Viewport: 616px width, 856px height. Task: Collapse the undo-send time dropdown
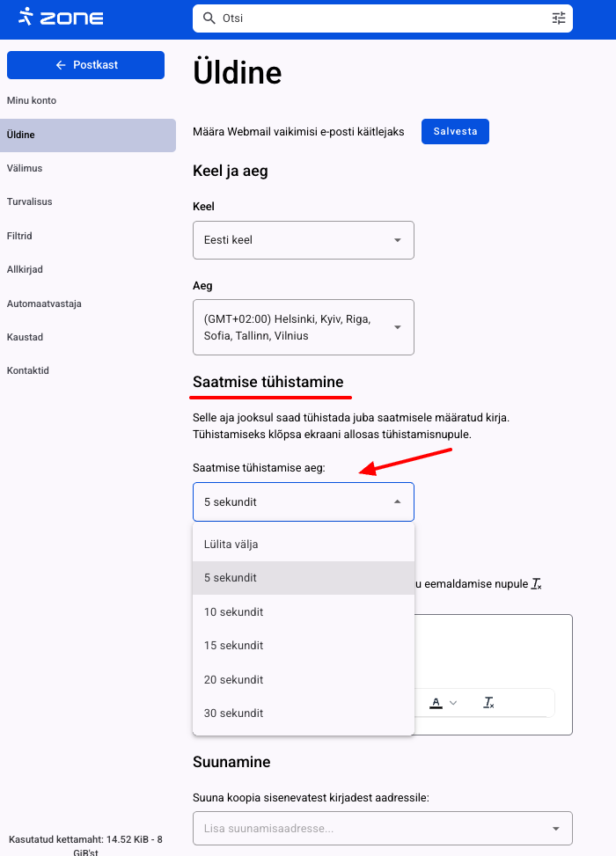397,502
